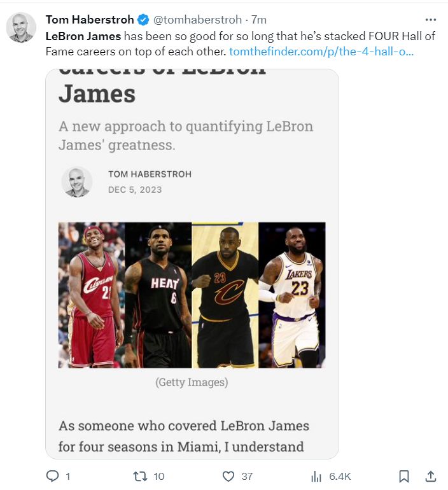Screen dimensions: 448x490
Task: View tweet analytics bar chart icon
Action: [x=316, y=476]
